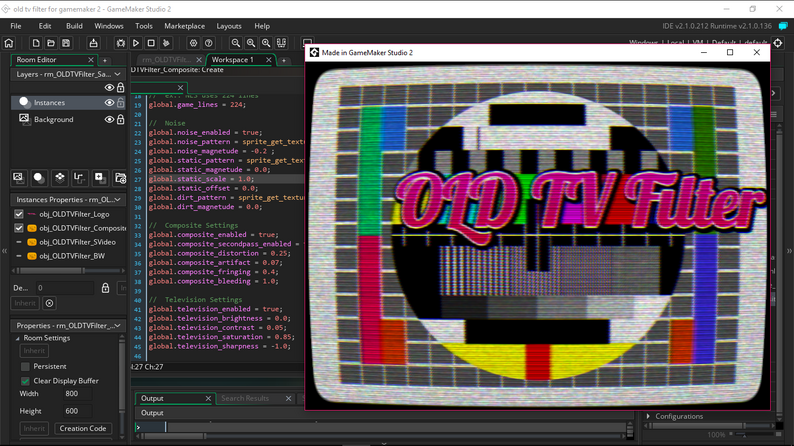This screenshot has height=446, width=794.
Task: Open the Start Page home icon
Action: [9, 43]
